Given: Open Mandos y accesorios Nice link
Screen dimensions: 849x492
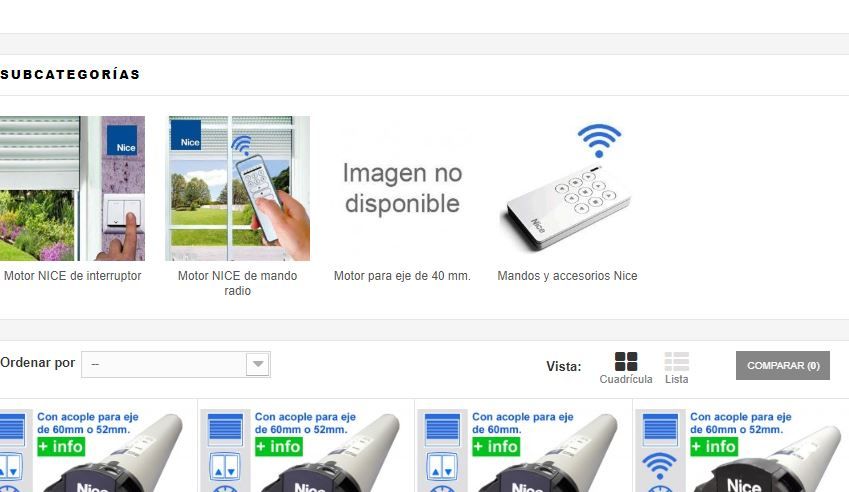Looking at the screenshot, I should 567,275.
